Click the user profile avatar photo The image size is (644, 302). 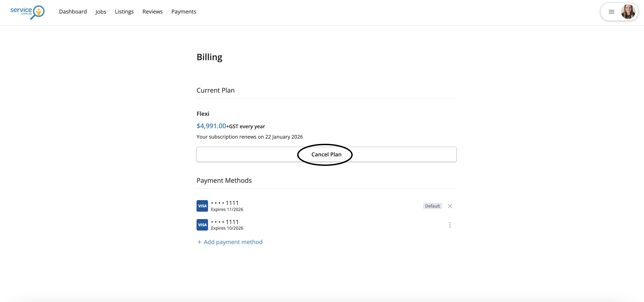pos(628,12)
